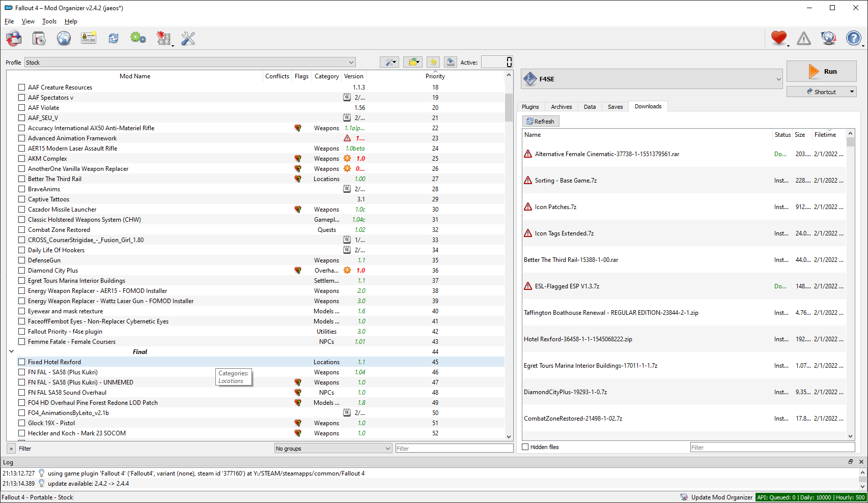Check the Combat Zone Restored mod
868x503 pixels.
click(21, 230)
